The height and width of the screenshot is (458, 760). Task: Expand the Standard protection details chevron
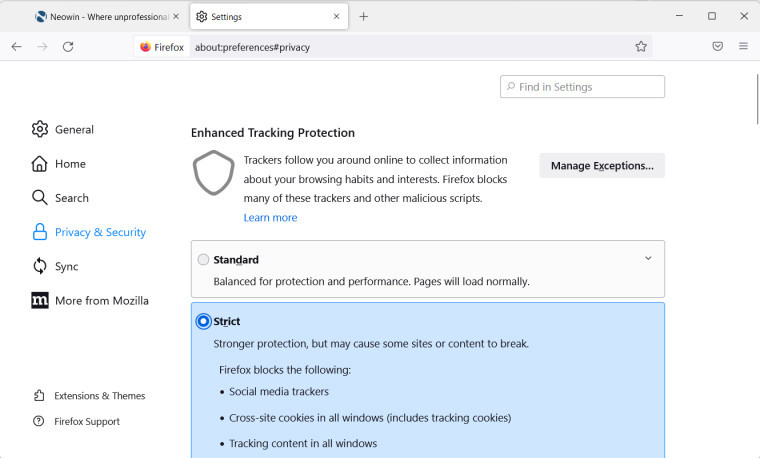pos(648,258)
